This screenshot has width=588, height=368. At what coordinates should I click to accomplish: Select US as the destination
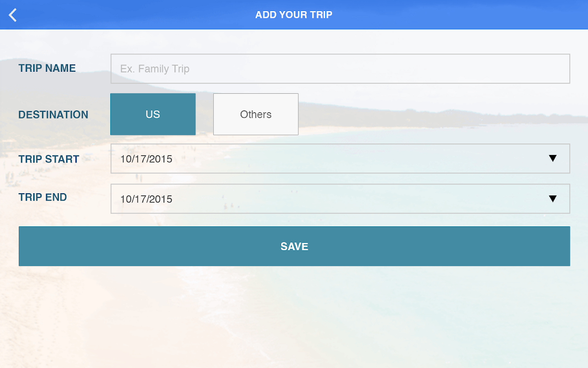click(x=153, y=114)
